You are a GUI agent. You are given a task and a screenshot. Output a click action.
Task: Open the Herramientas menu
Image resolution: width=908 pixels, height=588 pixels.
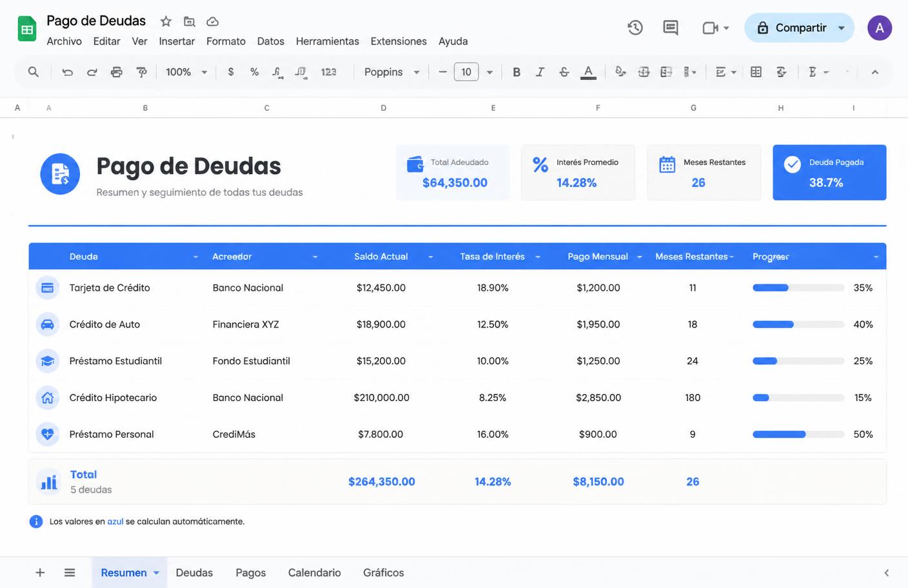(x=328, y=41)
